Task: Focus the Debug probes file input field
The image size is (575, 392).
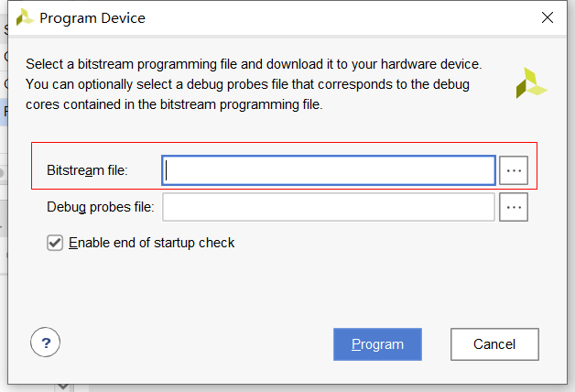Action: click(329, 208)
